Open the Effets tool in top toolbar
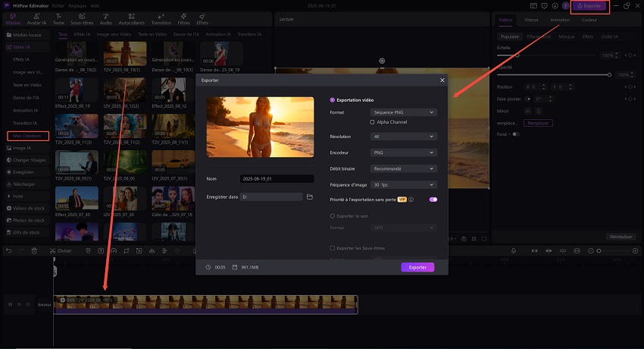Screen dimensions: 644x349 (202, 19)
